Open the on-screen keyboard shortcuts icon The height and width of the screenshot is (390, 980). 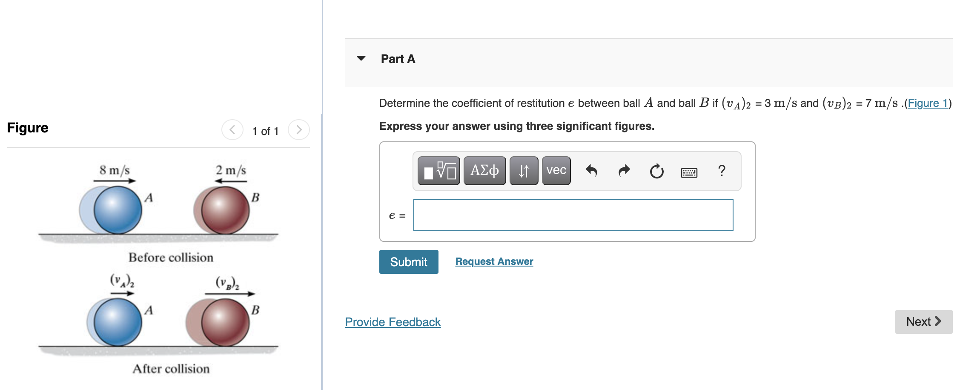(x=689, y=172)
